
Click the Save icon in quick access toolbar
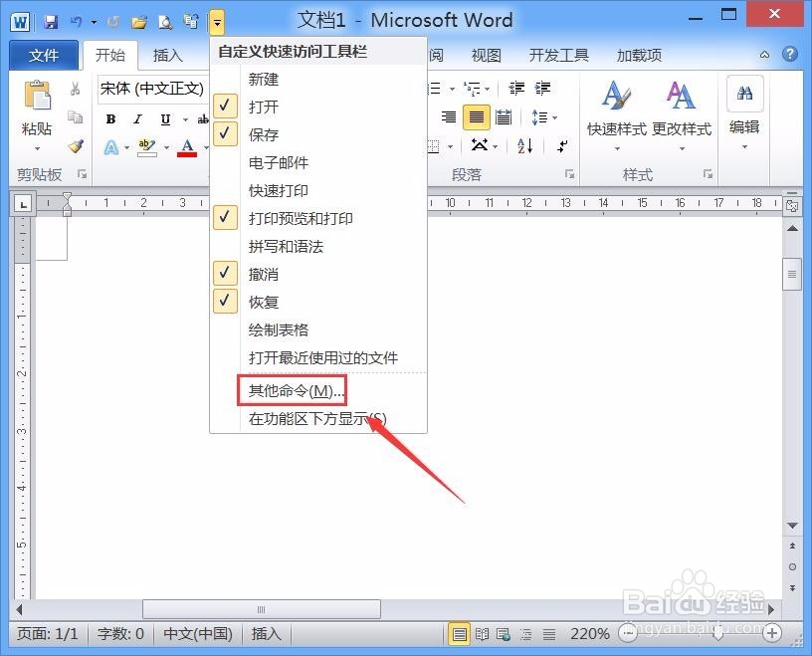[50, 22]
